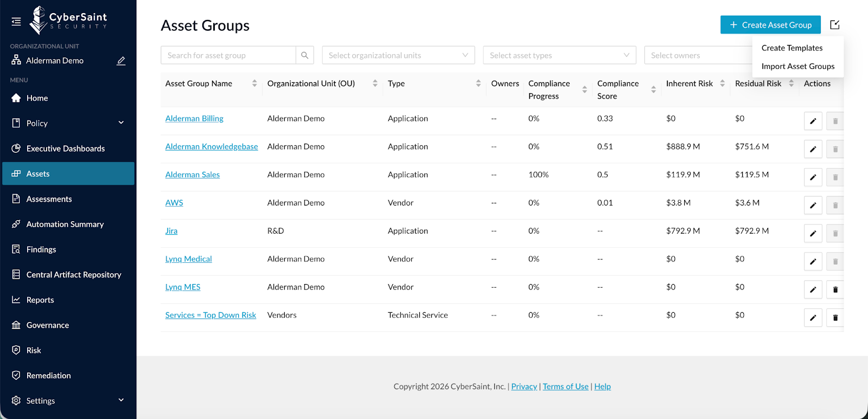Image resolution: width=868 pixels, height=419 pixels.
Task: Delete the Lynq MES asset group
Action: [x=835, y=289]
